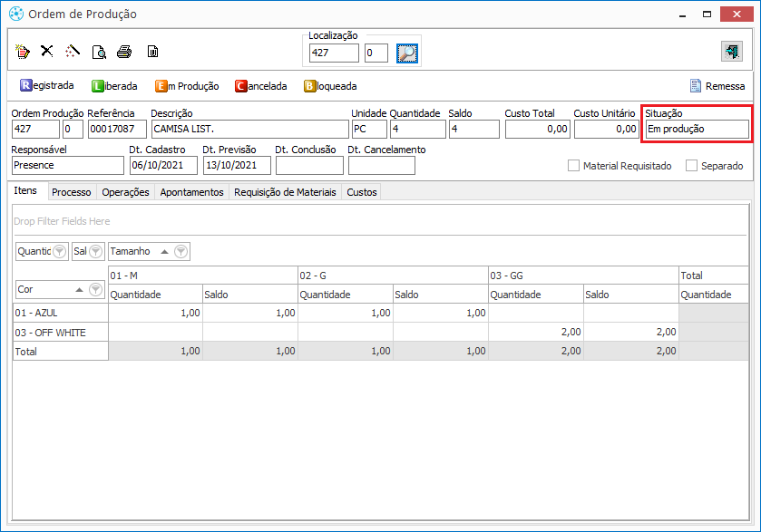Image resolution: width=761 pixels, height=532 pixels.
Task: Set status to Em Produção
Action: click(x=187, y=86)
